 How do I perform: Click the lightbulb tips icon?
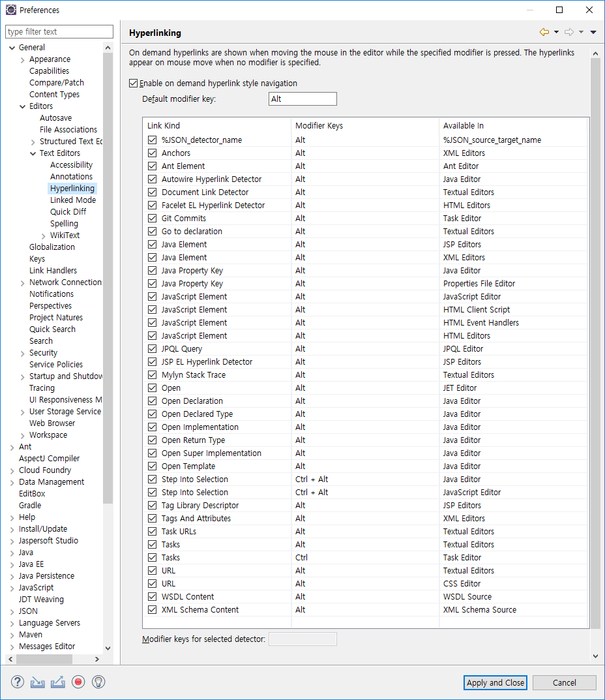tap(98, 682)
